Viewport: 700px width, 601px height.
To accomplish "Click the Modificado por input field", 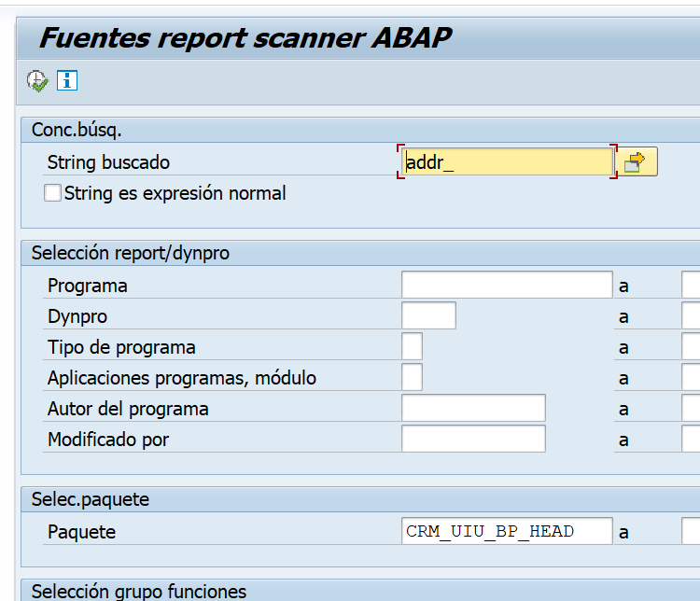I will coord(473,440).
